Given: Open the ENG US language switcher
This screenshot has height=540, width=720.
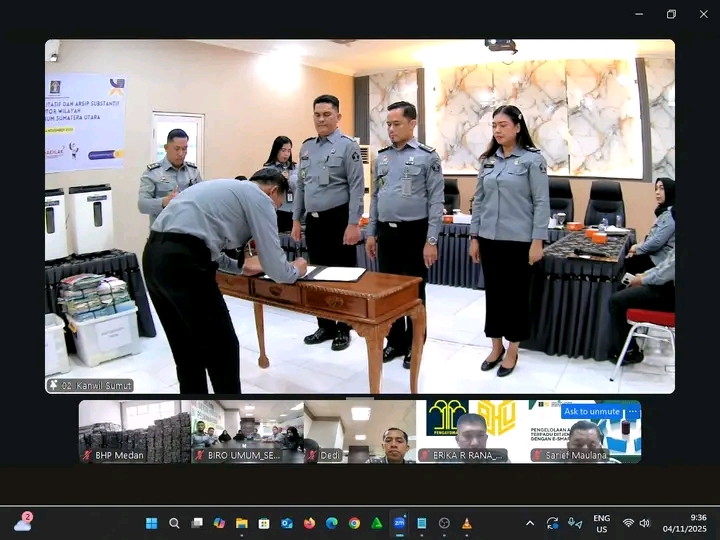Looking at the screenshot, I should [601, 523].
